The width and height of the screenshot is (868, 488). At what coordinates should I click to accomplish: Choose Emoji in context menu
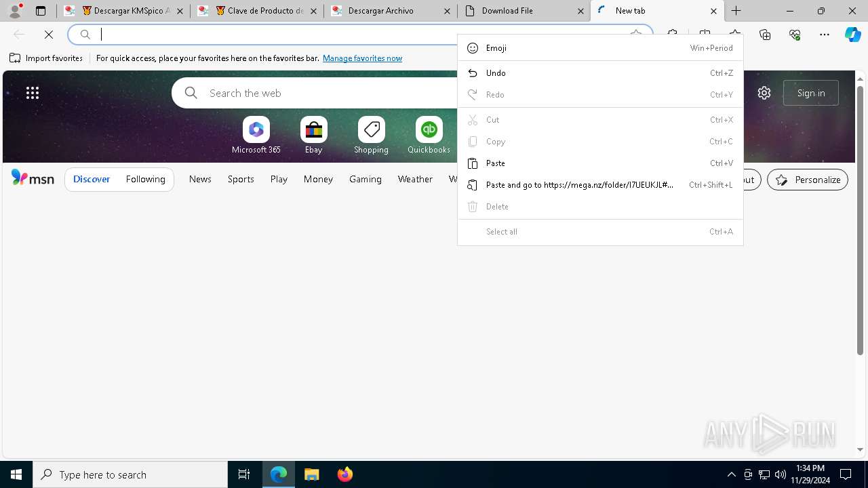[x=600, y=48]
